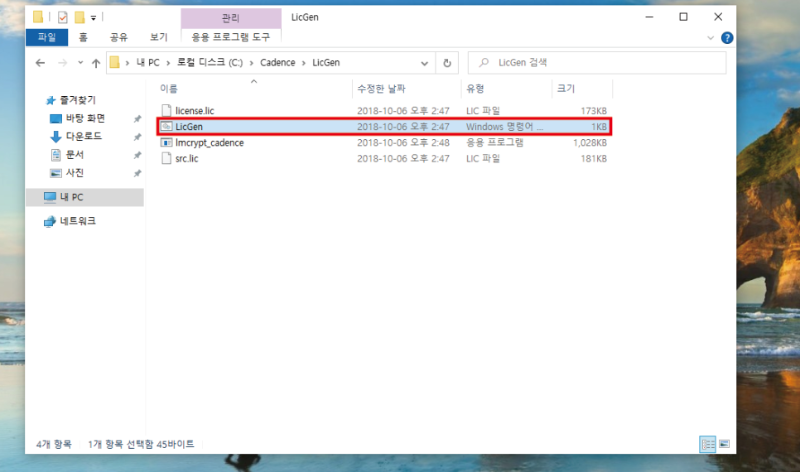Select Cadence in the address path
Viewport: 800px width, 472px height.
pos(278,63)
